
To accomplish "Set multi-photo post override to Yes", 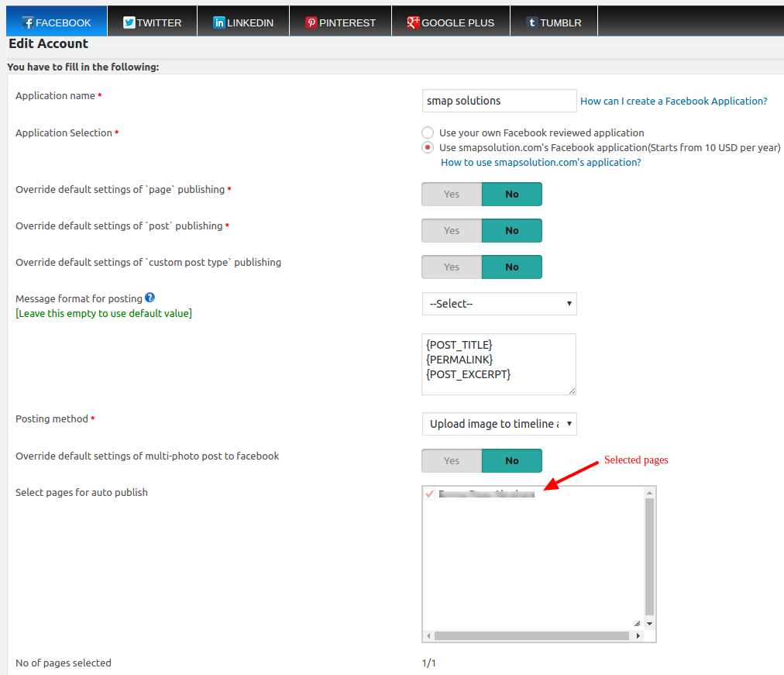I will [x=452, y=460].
